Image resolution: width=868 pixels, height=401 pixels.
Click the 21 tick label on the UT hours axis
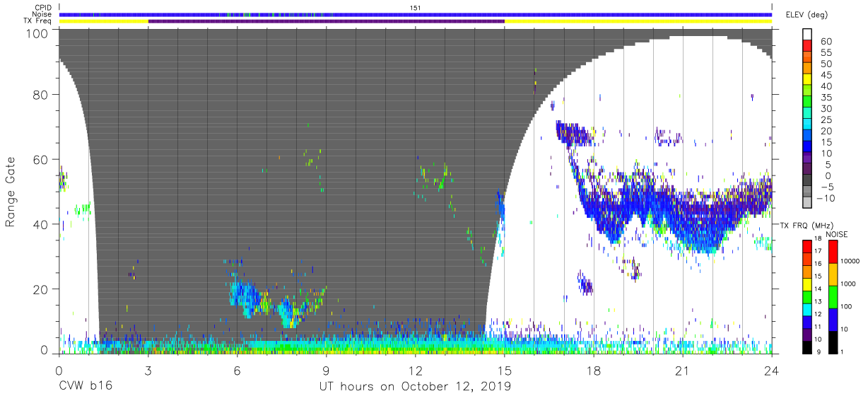point(683,369)
